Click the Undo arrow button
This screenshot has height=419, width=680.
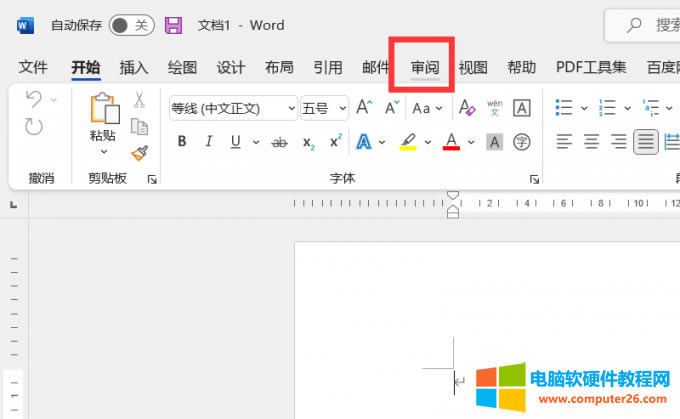(33, 99)
